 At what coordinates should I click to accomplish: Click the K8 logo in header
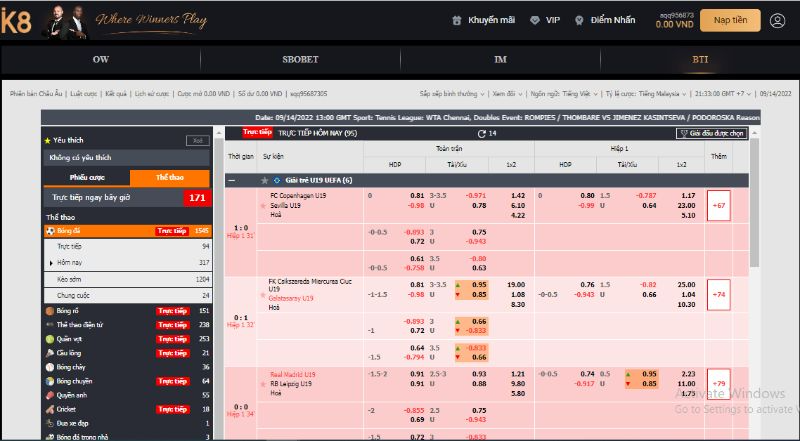(20, 20)
